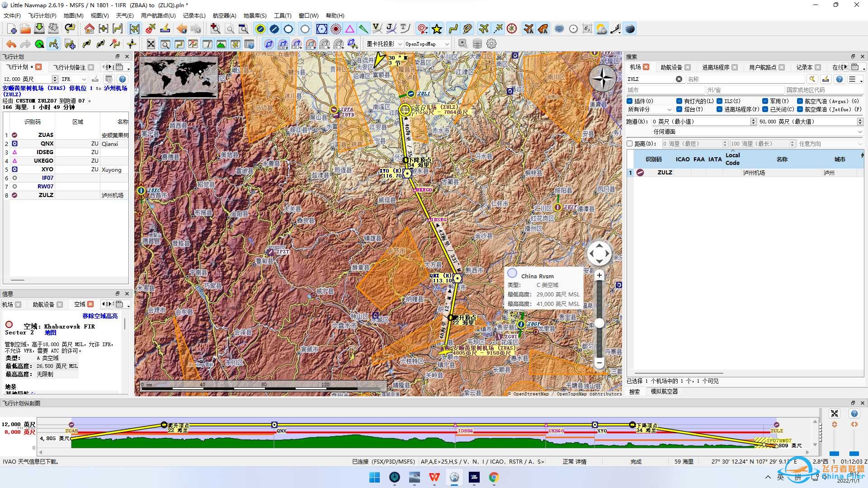Toggle the 插件(O) add-on checkbox
The width and height of the screenshot is (868, 488).
630,101
